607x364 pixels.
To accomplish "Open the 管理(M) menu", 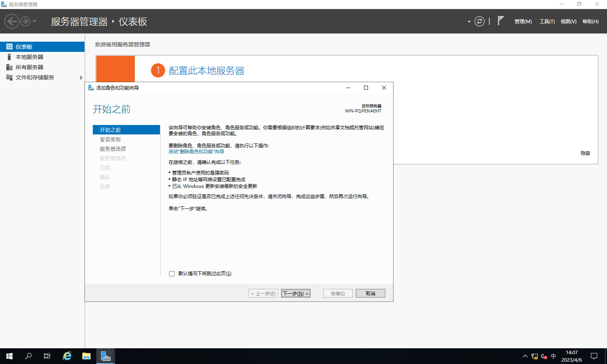I will [523, 22].
